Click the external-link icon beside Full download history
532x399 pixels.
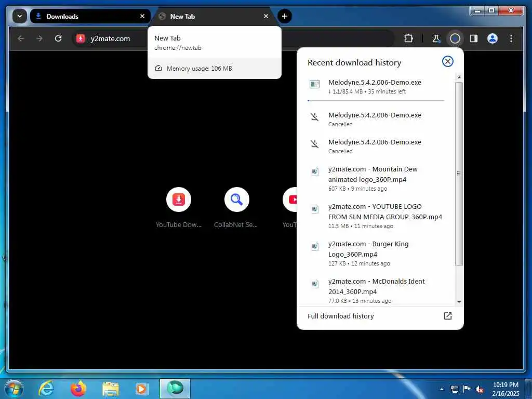447,316
